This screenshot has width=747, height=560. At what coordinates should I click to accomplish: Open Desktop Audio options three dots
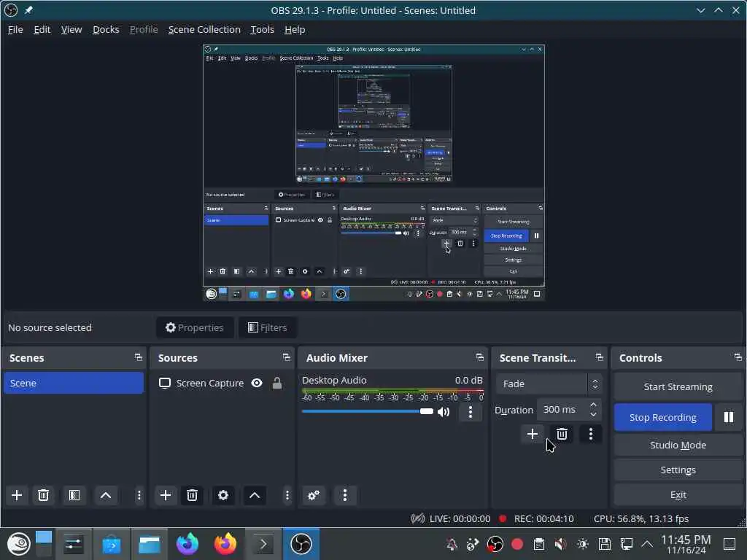[471, 412]
